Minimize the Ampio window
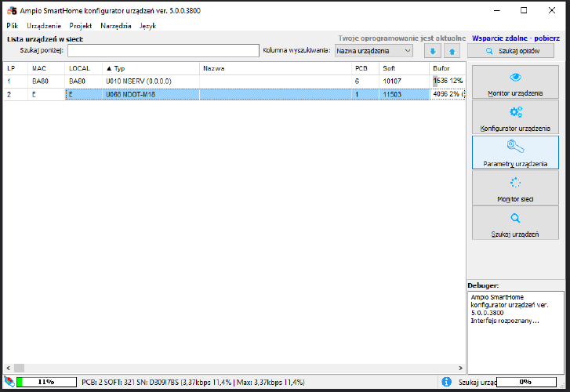This screenshot has height=392, width=570. click(x=497, y=10)
